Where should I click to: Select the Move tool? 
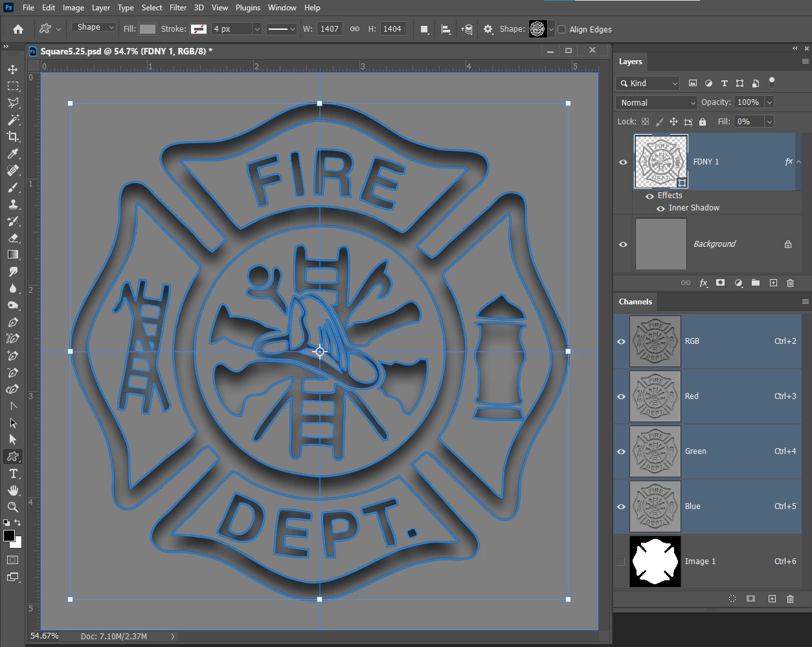[12, 69]
